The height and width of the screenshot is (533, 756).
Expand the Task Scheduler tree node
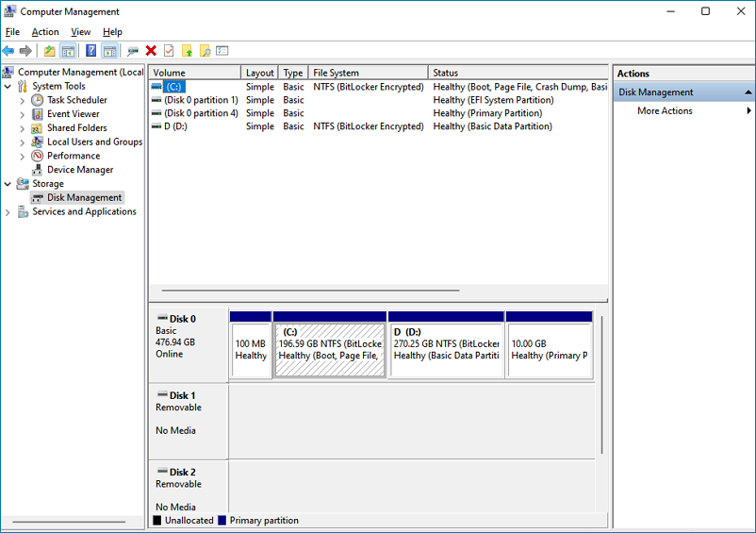click(23, 101)
